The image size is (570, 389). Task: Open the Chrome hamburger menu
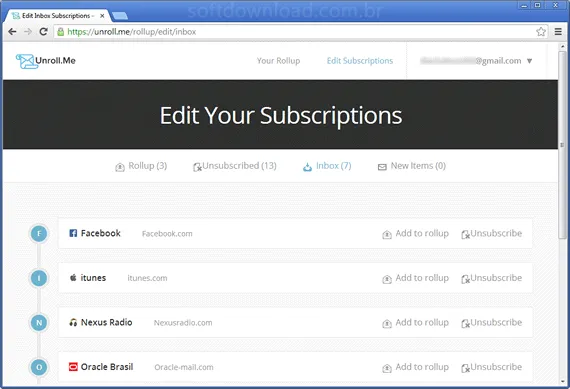point(558,32)
